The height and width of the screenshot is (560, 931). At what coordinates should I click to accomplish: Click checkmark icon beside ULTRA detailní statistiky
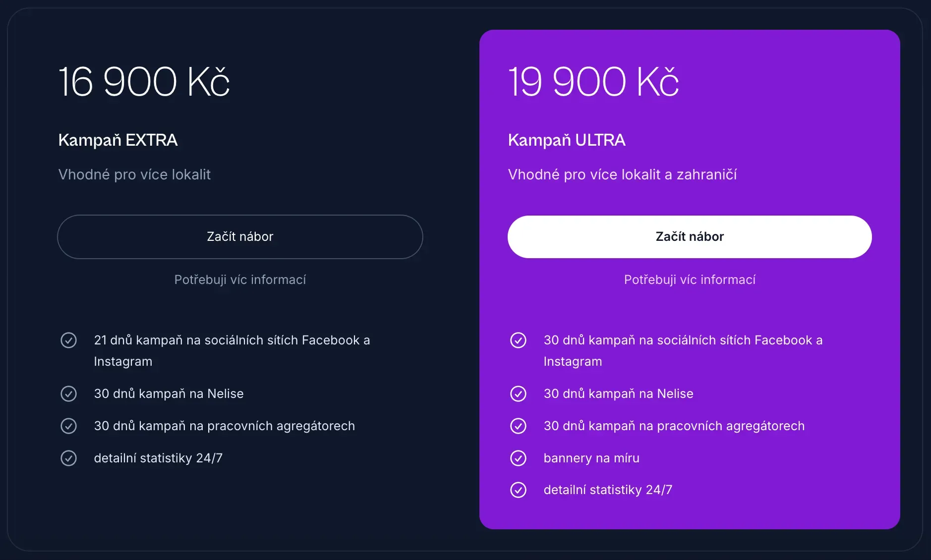[518, 490]
